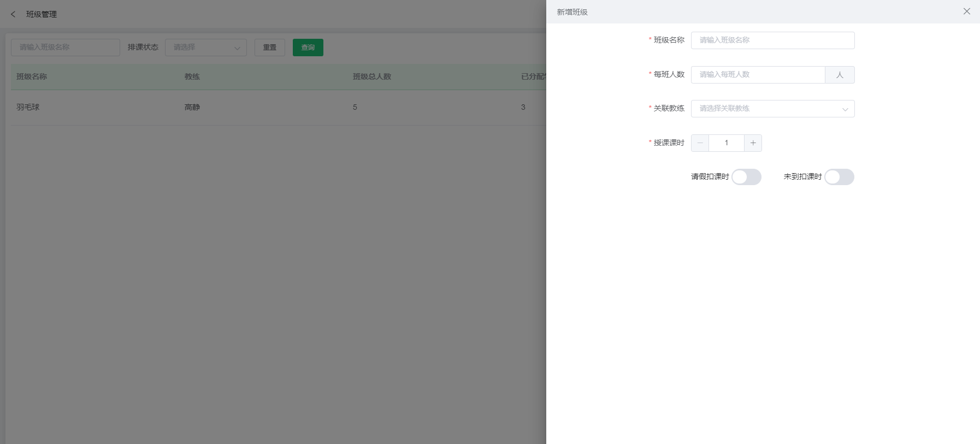The width and height of the screenshot is (980, 444).
Task: Increase 授课课时 with the plus button
Action: [x=753, y=143]
